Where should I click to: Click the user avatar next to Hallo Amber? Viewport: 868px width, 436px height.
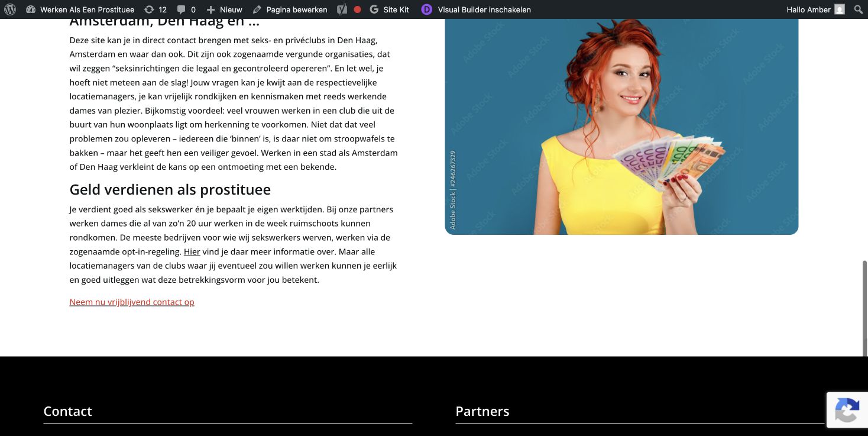[x=840, y=9]
